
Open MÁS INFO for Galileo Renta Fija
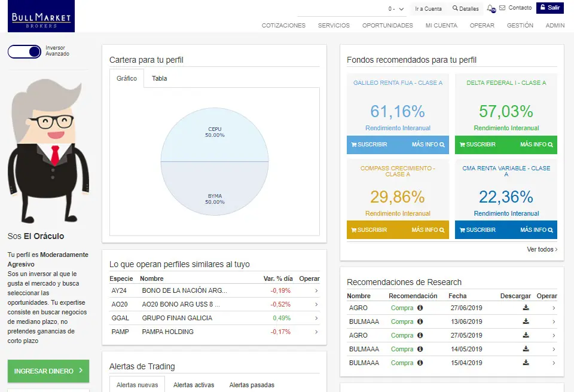[x=428, y=145]
